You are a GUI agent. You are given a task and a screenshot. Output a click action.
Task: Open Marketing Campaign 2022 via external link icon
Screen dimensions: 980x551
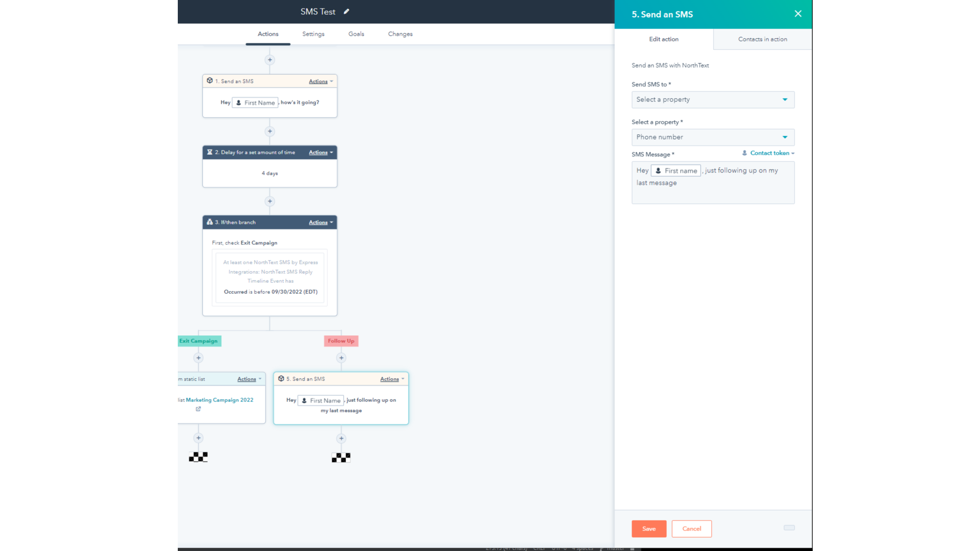[x=198, y=409]
